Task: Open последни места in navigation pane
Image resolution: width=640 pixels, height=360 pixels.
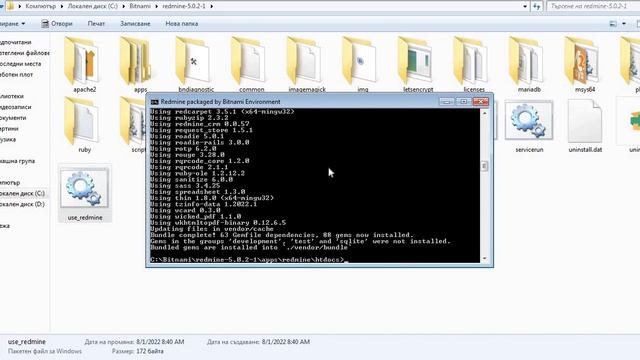Action: click(20, 64)
